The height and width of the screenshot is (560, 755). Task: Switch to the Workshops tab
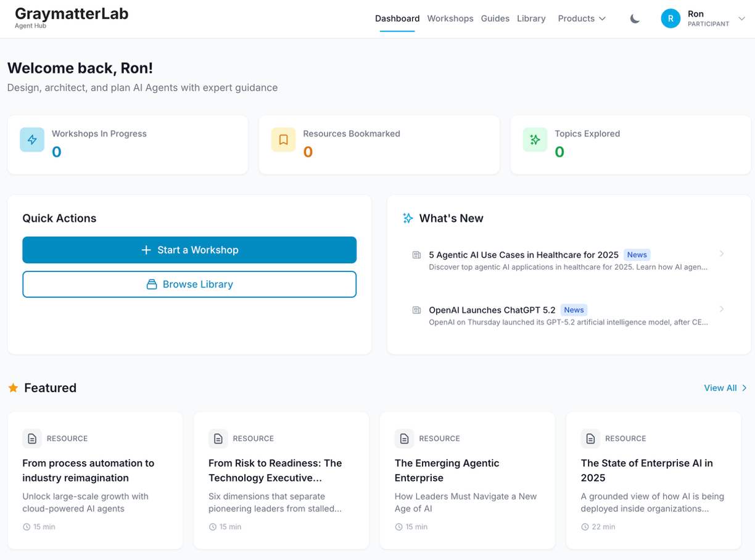[x=450, y=19]
